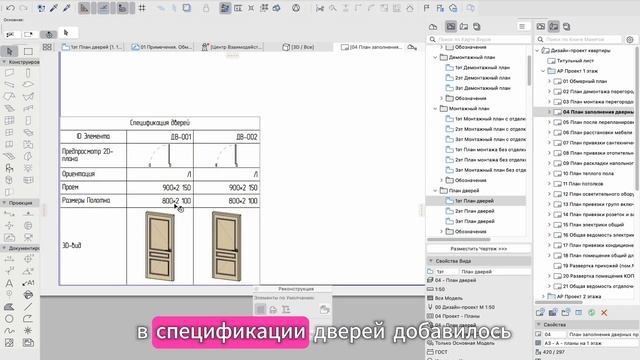This screenshot has width=640, height=360.
Task: Click the cloud icon after the tabs
Action: click(412, 47)
